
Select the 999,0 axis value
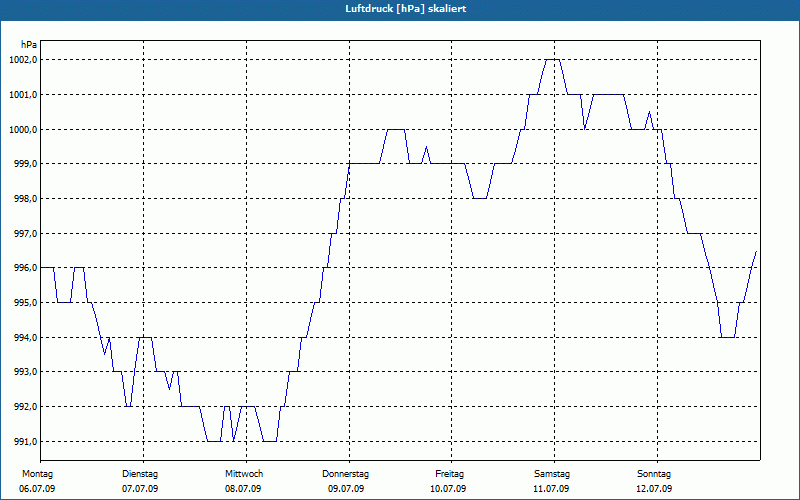[25, 164]
